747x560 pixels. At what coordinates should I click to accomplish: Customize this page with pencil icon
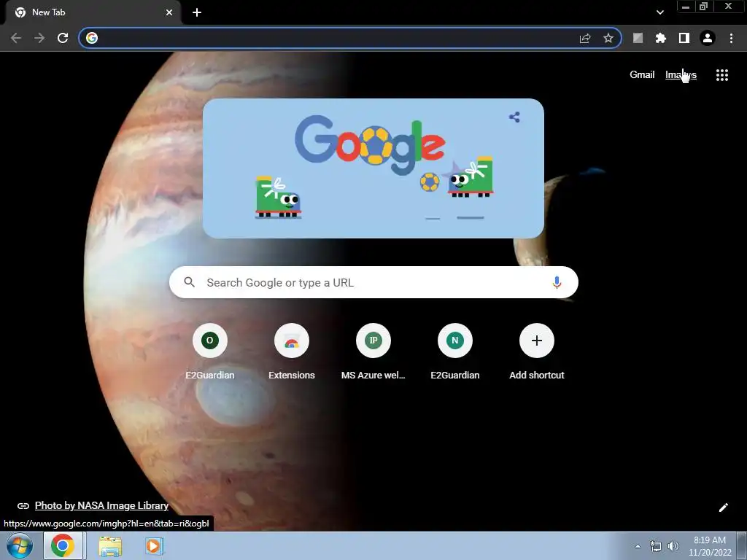pos(723,507)
